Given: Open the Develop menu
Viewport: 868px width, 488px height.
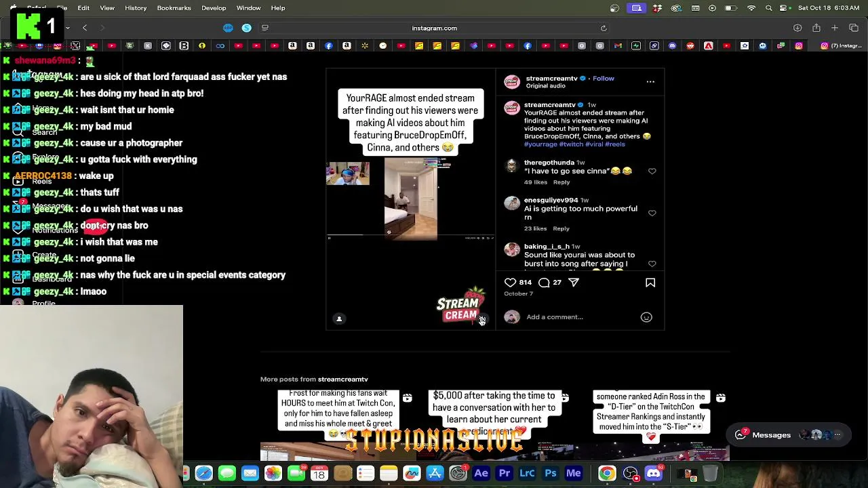Looking at the screenshot, I should coord(214,8).
